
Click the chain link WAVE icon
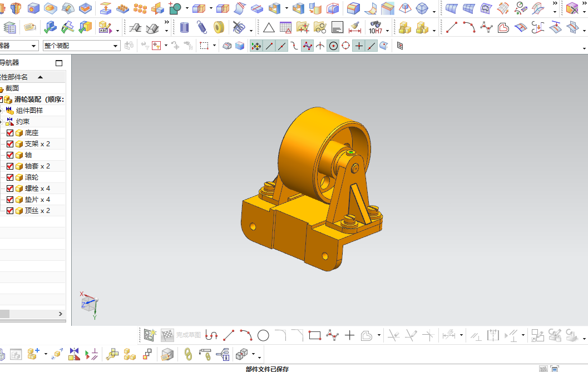click(188, 354)
